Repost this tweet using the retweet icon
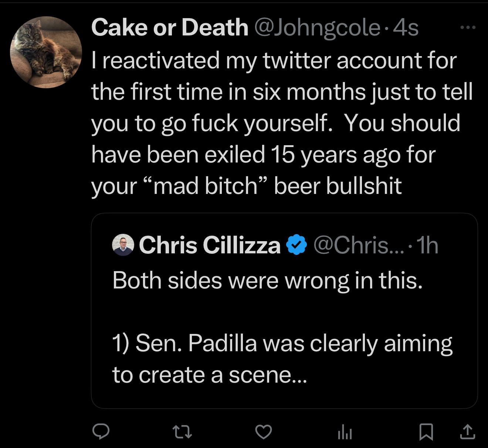Viewport: 488px width, 448px height. tap(182, 431)
